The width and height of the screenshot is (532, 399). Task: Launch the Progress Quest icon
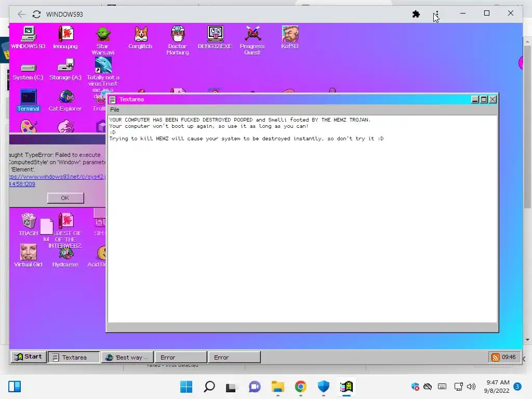click(x=252, y=41)
